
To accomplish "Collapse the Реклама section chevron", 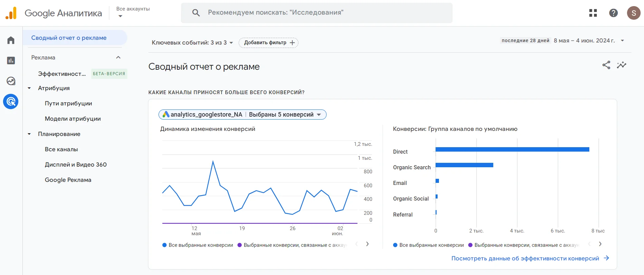I will [x=118, y=57].
